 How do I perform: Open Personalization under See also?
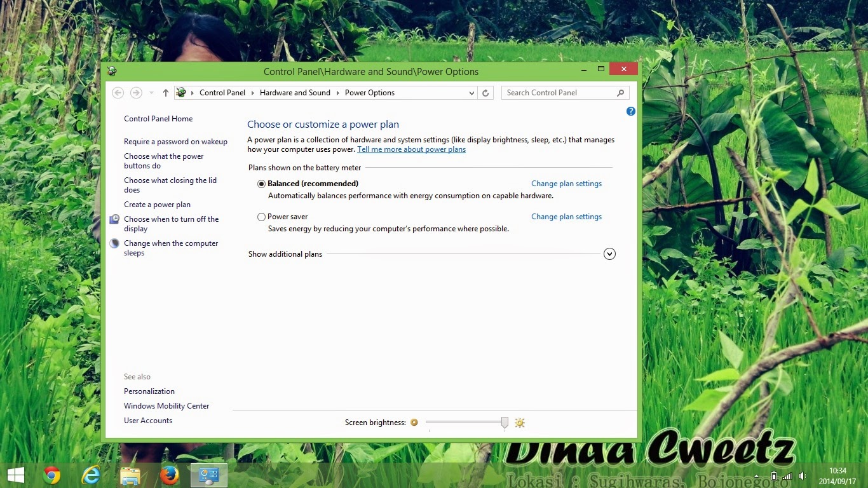[149, 391]
